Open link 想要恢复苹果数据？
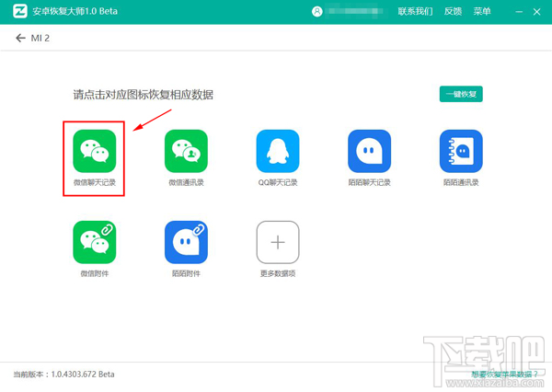 pyautogui.click(x=504, y=374)
